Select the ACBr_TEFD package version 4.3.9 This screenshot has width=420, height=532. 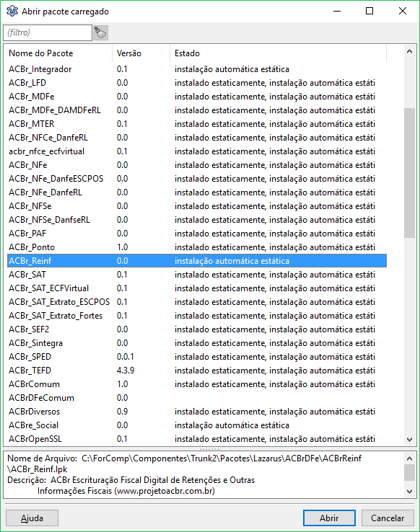point(197,371)
